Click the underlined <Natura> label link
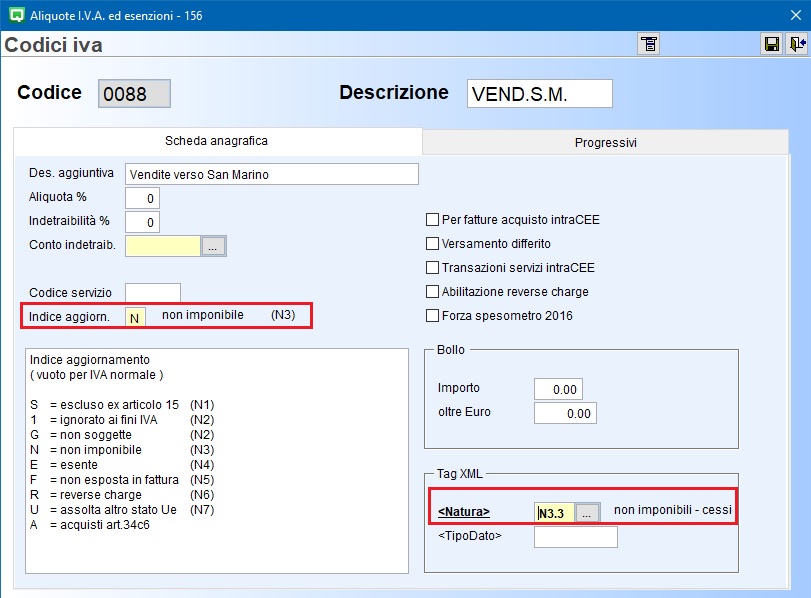This screenshot has height=598, width=811. pos(463,512)
